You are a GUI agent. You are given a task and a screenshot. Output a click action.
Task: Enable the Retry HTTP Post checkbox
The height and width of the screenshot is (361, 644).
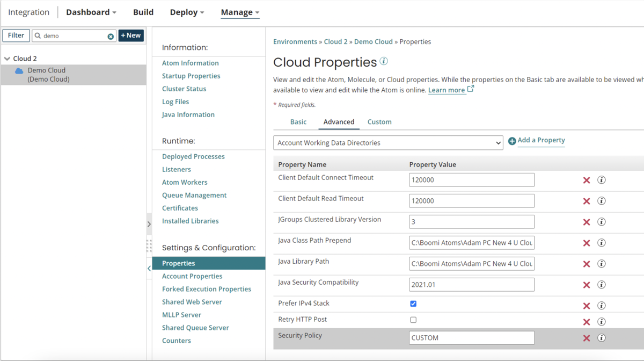[x=413, y=319]
